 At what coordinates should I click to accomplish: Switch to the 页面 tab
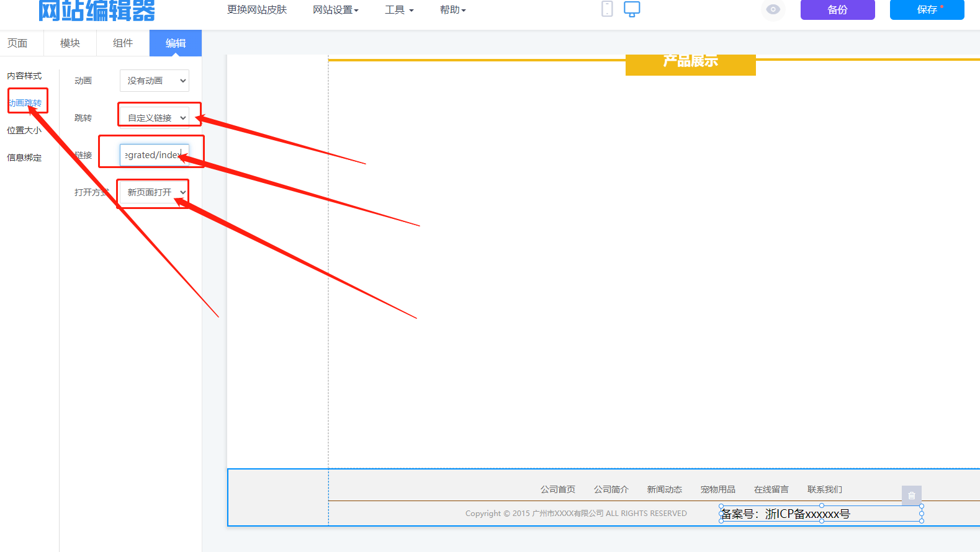click(17, 43)
